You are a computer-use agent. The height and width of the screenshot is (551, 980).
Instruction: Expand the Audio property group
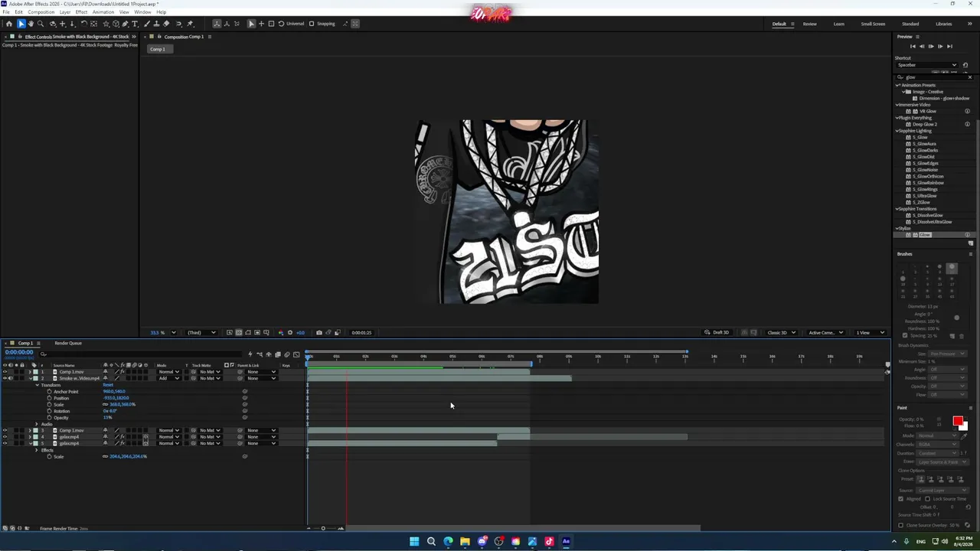(x=37, y=424)
